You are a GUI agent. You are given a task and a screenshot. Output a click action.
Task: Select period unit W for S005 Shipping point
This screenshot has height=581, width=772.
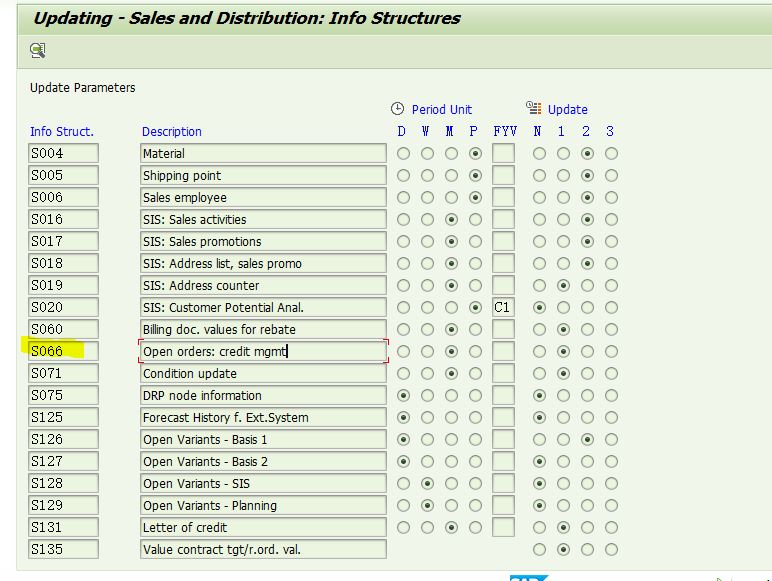coord(427,176)
